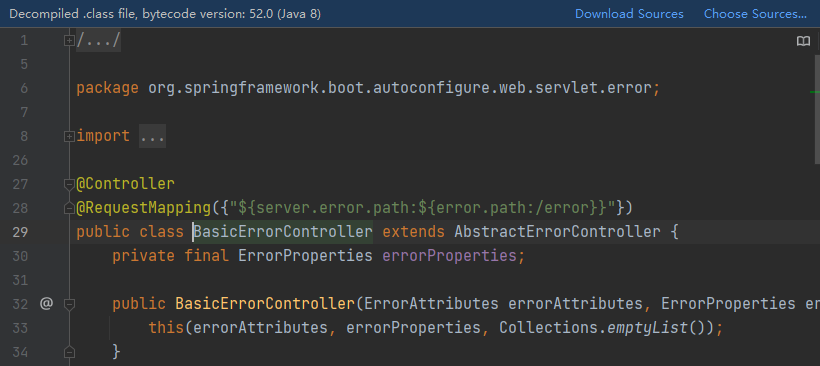Click the Download Sources link
This screenshot has height=366, width=820.
coord(629,14)
